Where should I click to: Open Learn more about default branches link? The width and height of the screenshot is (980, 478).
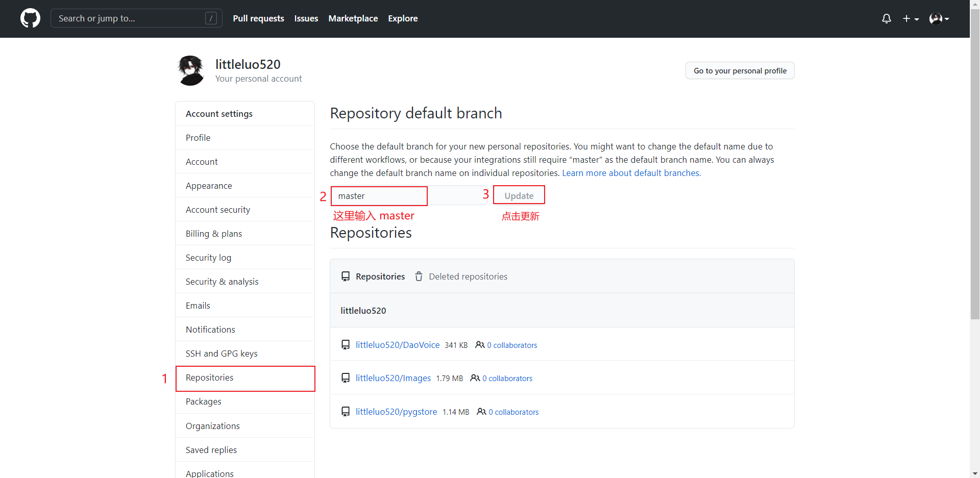(631, 173)
